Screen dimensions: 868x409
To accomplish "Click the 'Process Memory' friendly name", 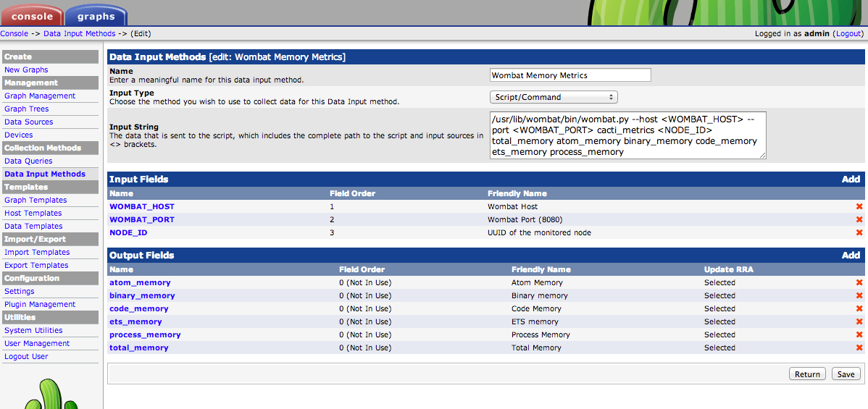I will point(541,335).
